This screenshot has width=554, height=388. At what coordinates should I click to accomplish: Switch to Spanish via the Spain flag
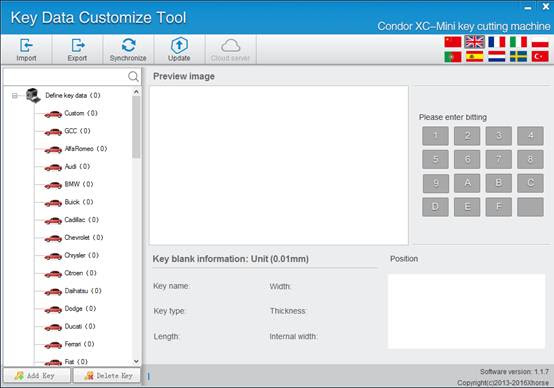point(475,57)
